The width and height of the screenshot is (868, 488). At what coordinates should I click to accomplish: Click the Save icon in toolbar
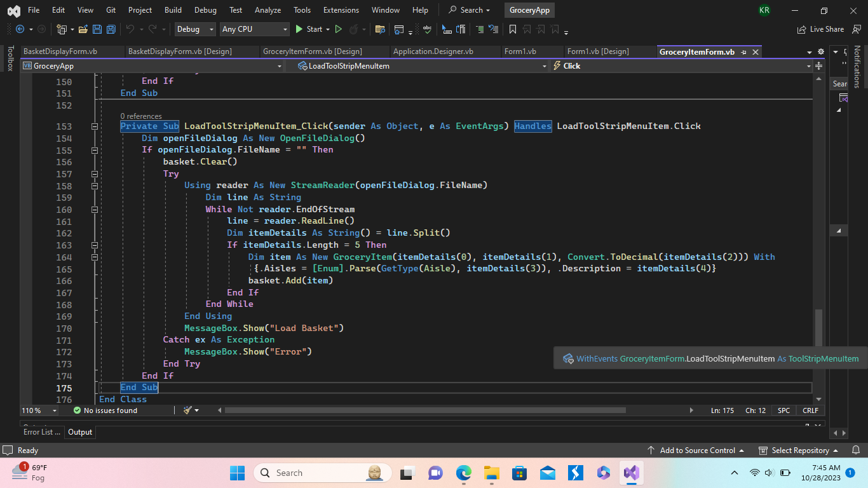(97, 29)
